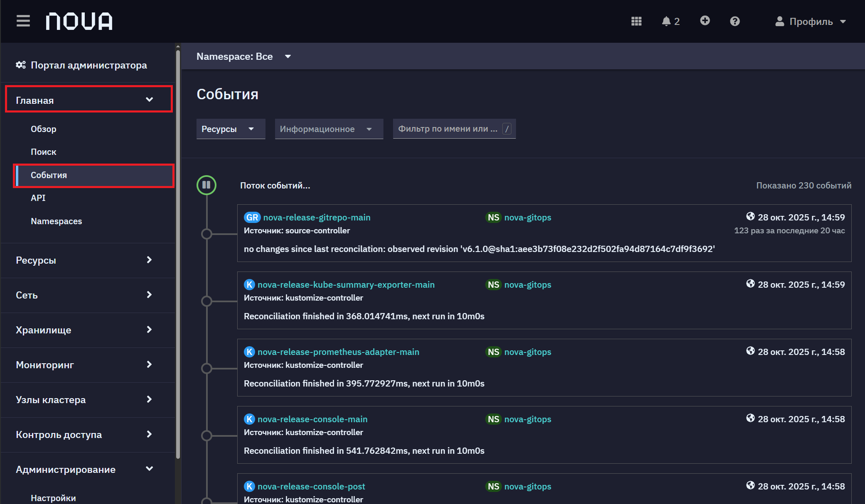This screenshot has height=504, width=865.
Task: Open the Профиль user menu
Action: pyautogui.click(x=810, y=21)
